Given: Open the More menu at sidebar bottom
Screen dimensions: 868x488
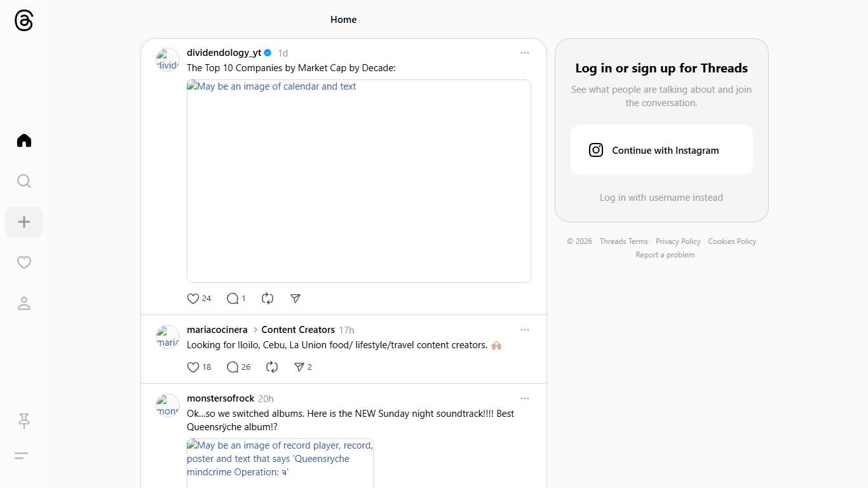Looking at the screenshot, I should 22,456.
